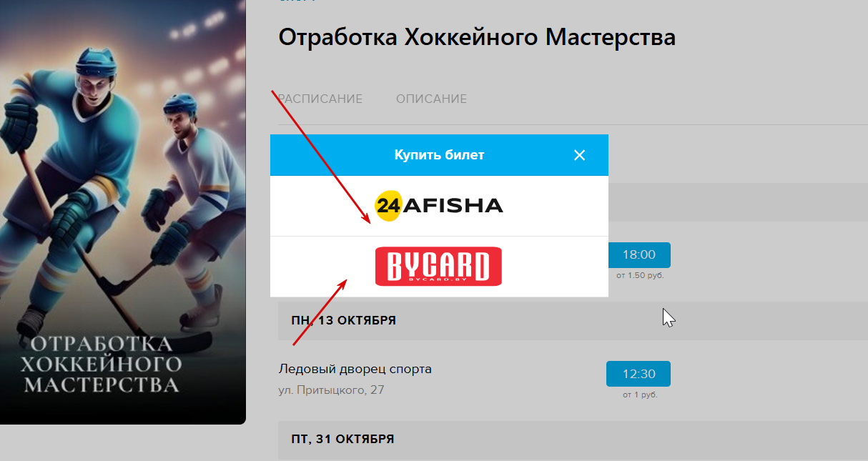This screenshot has height=461, width=868.
Task: Choose the 24AFISHA ticket seller logo
Action: coord(439,206)
